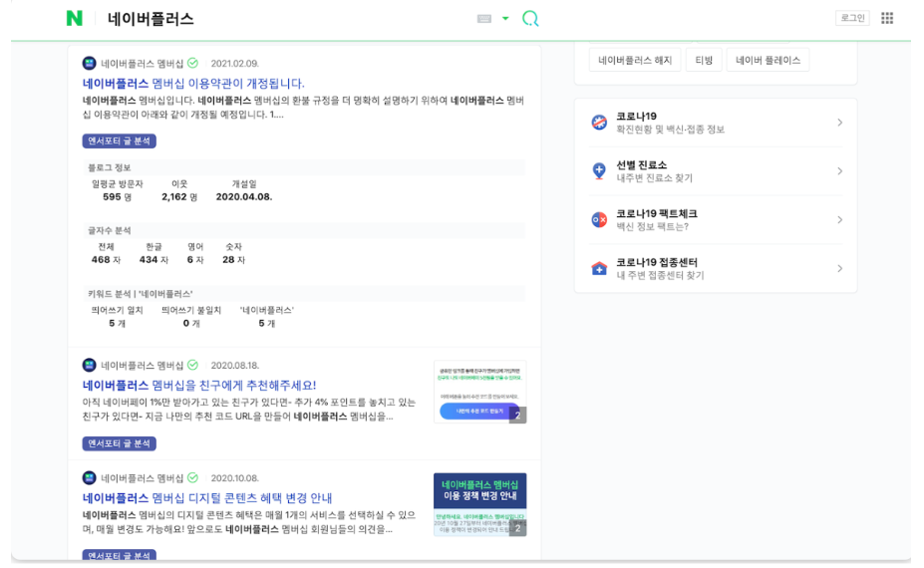Select the 티빙 related keyword
This screenshot has height=568, width=924.
coord(704,60)
